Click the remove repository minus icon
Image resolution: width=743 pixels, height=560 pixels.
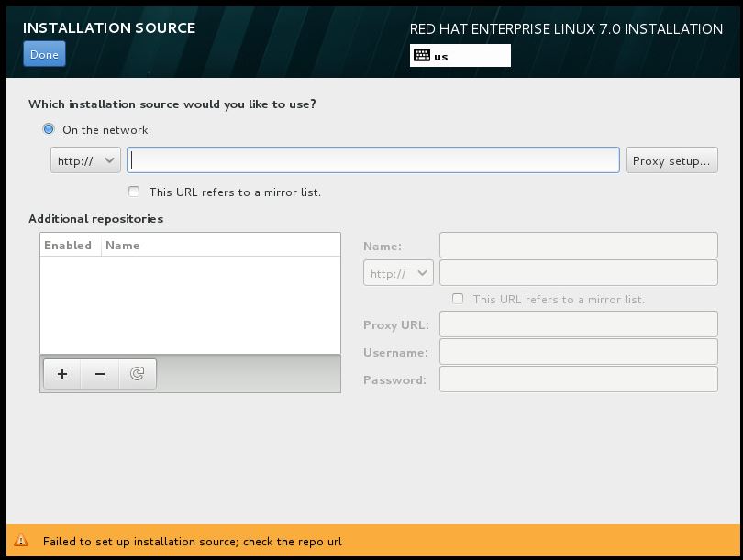tap(100, 374)
